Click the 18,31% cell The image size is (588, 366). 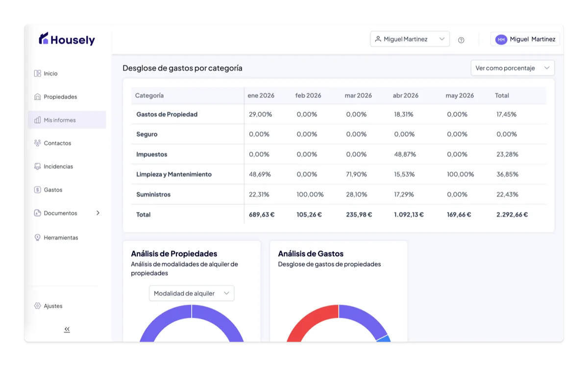pos(403,114)
